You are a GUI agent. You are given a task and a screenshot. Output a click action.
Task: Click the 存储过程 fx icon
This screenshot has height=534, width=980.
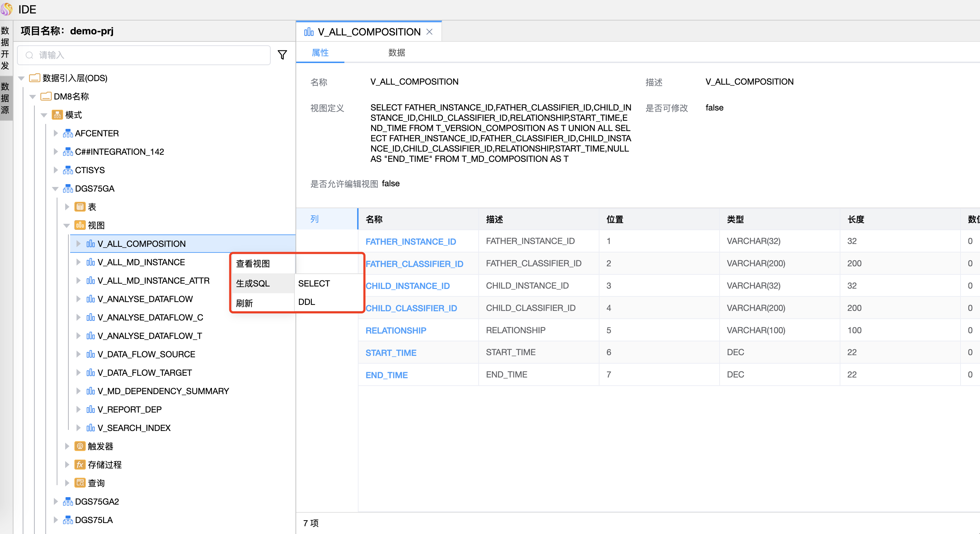click(79, 464)
